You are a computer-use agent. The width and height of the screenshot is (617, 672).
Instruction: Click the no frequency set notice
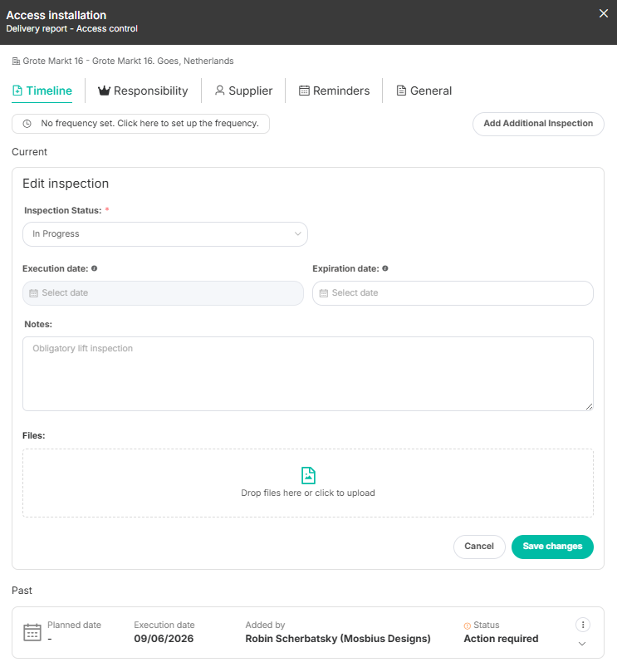click(140, 124)
